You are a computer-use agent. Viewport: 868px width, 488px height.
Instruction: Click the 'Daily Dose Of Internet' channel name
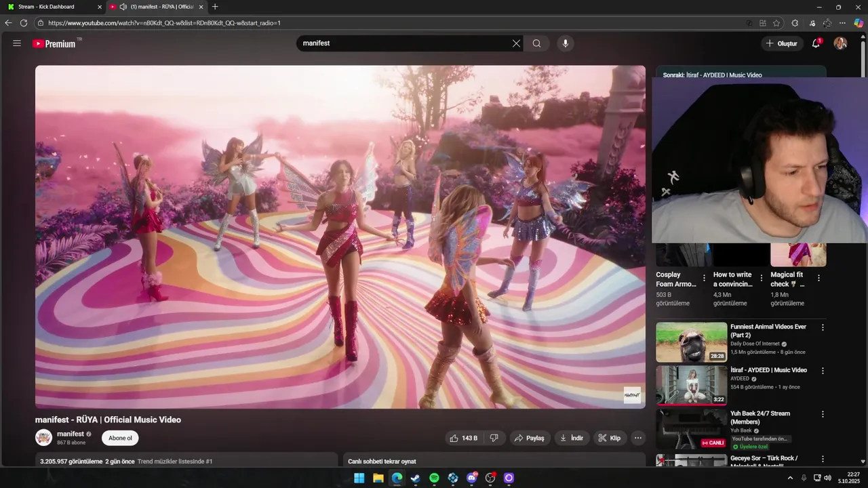755,344
